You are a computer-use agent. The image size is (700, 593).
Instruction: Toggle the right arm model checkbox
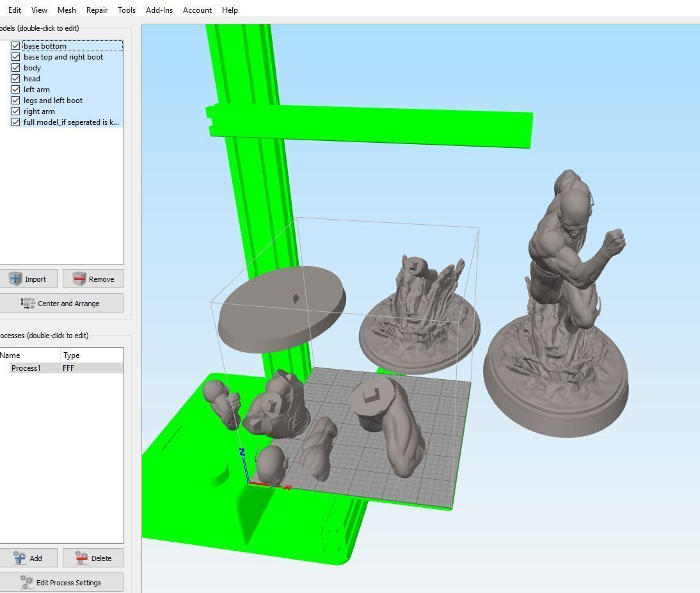(15, 111)
